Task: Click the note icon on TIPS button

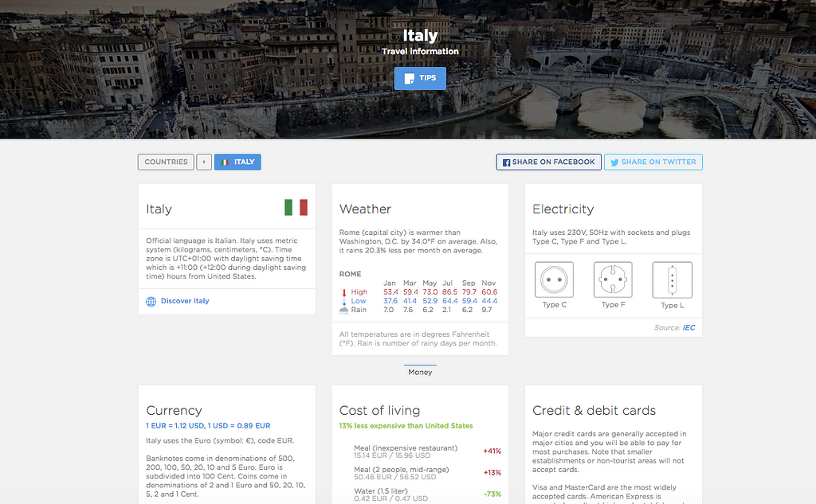Action: (x=410, y=79)
